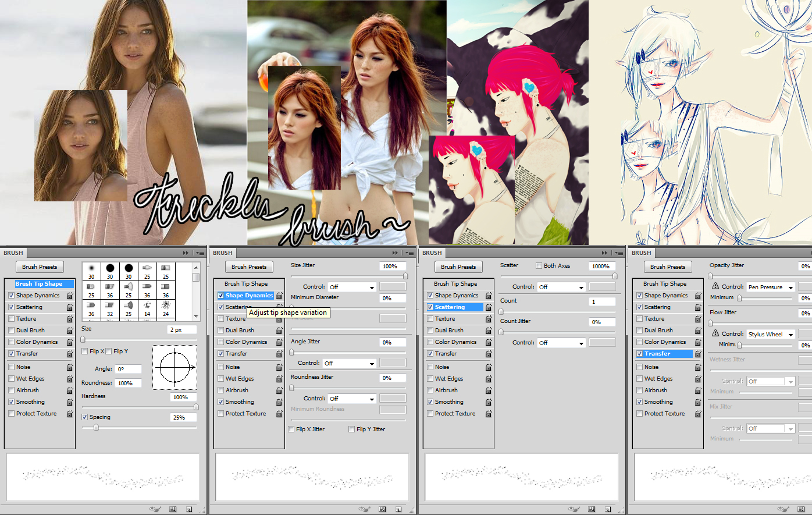This screenshot has height=515, width=812.
Task: Switch to Brush Tip Shape in the Scattering panel
Action: (455, 284)
